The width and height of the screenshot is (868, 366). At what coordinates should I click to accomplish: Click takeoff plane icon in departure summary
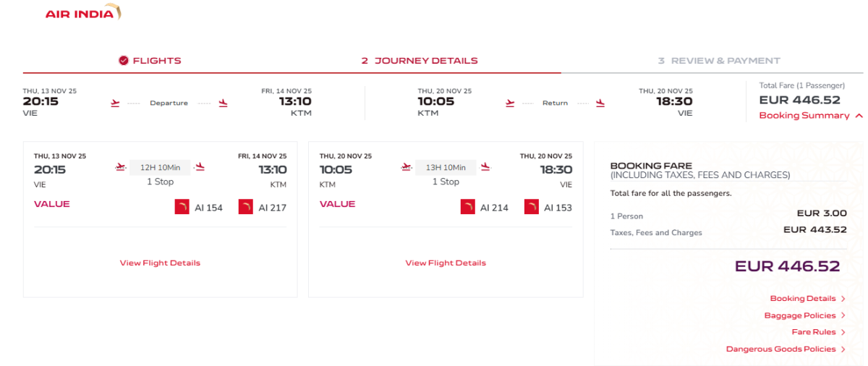pos(115,103)
